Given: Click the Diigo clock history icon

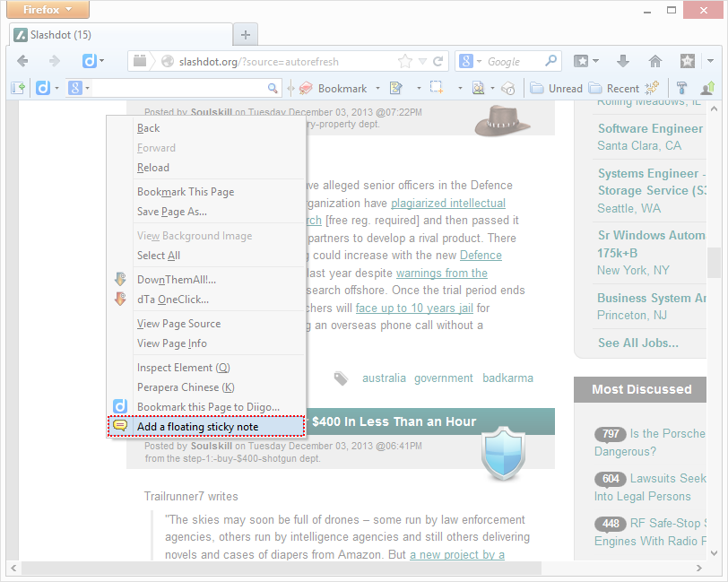Looking at the screenshot, I should click(x=508, y=88).
